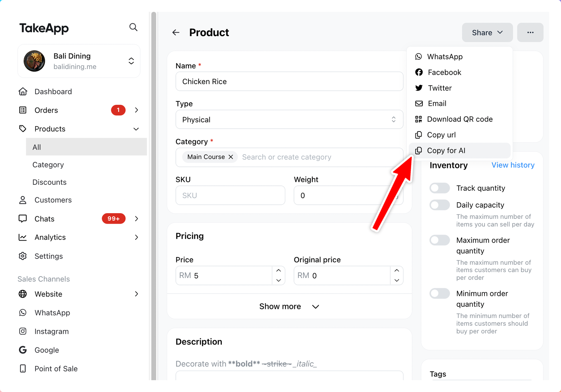Choose Download QR code option
This screenshot has height=392, width=561.
(x=460, y=119)
